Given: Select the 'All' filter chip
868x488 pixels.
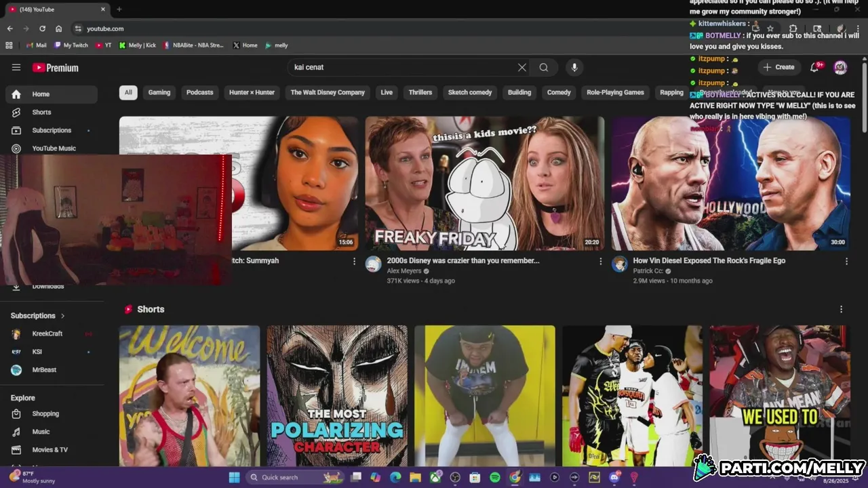Looking at the screenshot, I should tap(128, 92).
